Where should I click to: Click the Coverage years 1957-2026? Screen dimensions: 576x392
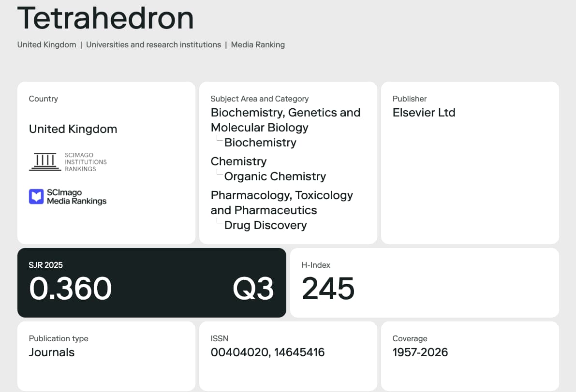420,352
